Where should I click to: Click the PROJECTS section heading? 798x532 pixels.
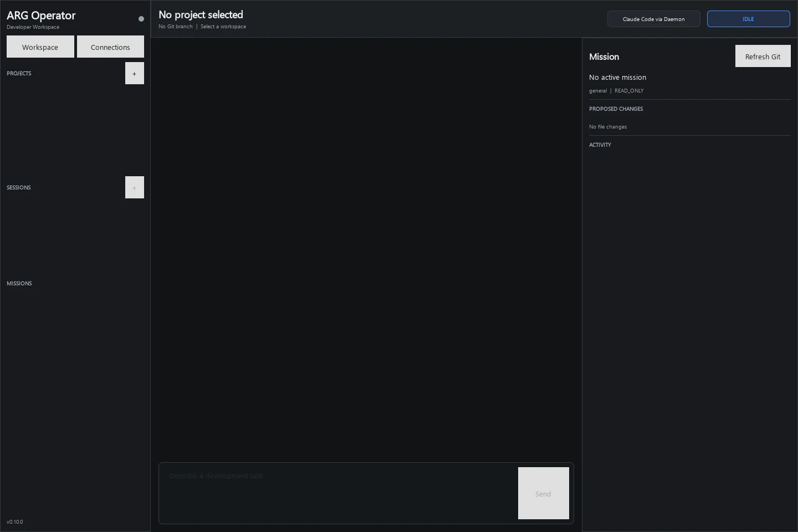pyautogui.click(x=19, y=73)
